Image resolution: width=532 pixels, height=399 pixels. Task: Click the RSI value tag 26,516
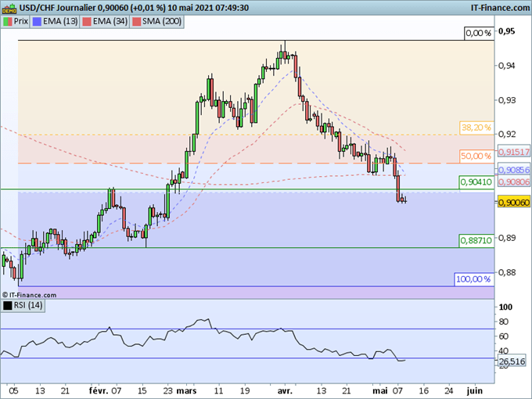(x=512, y=361)
